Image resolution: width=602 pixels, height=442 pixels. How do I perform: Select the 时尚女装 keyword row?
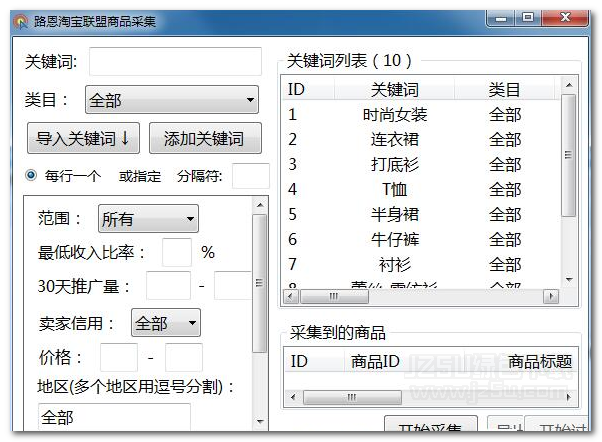pos(422,114)
